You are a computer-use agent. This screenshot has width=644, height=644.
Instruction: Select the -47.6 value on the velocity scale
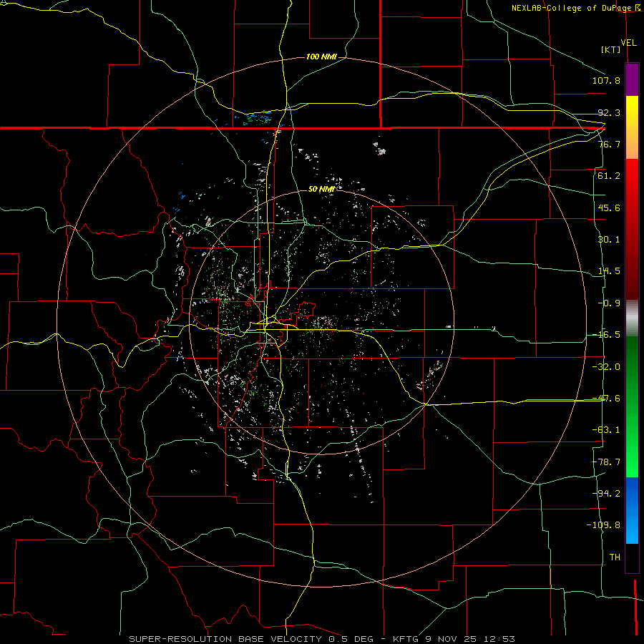pos(606,399)
